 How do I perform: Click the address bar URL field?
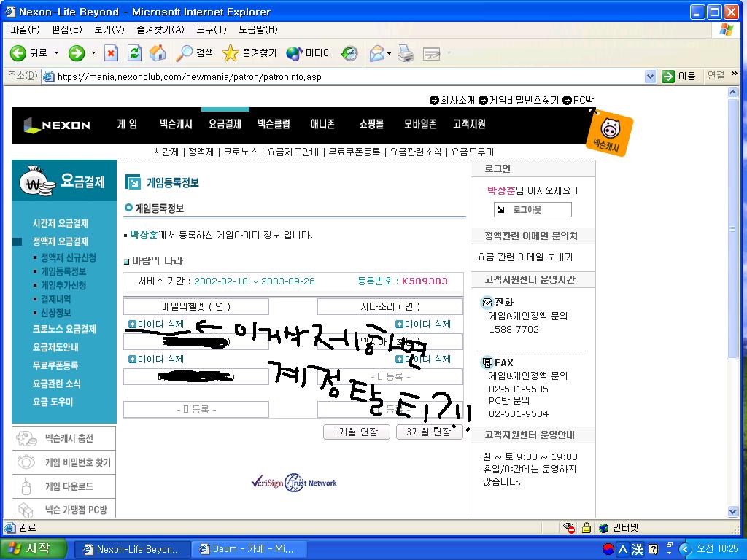tap(350, 77)
